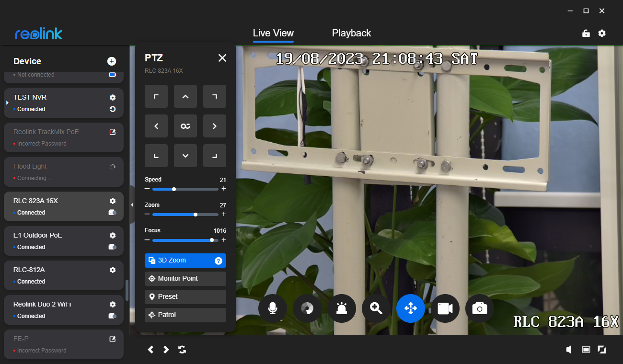Tilt camera down with PTZ arrow
This screenshot has width=623, height=364.
point(185,156)
